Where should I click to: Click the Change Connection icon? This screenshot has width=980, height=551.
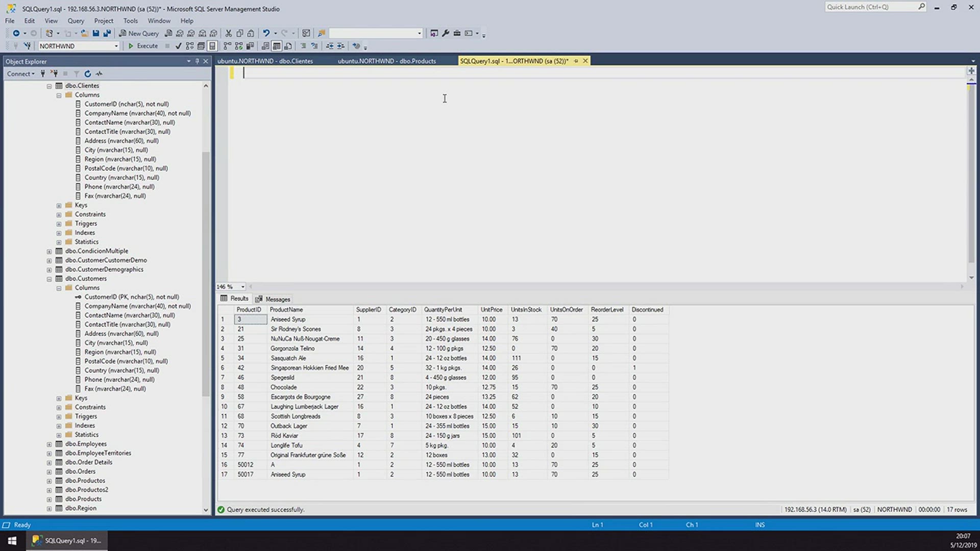(x=27, y=46)
